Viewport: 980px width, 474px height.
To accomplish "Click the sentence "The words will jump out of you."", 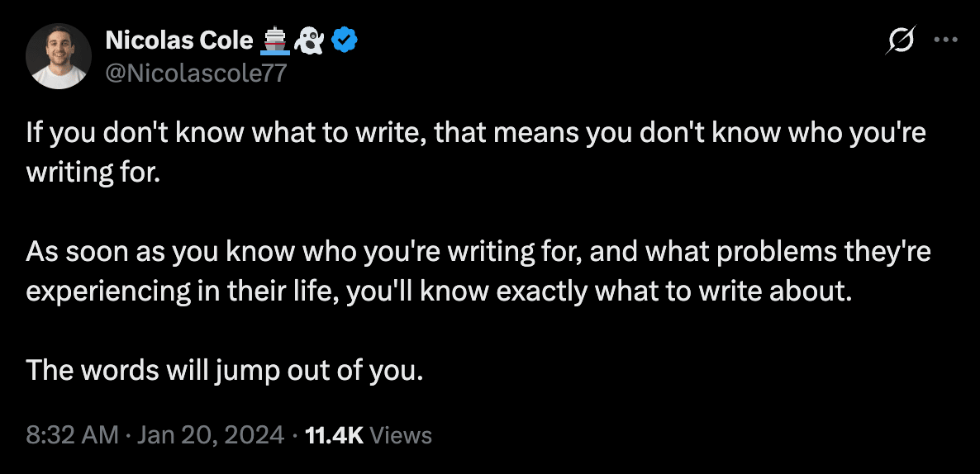I will tap(225, 371).
